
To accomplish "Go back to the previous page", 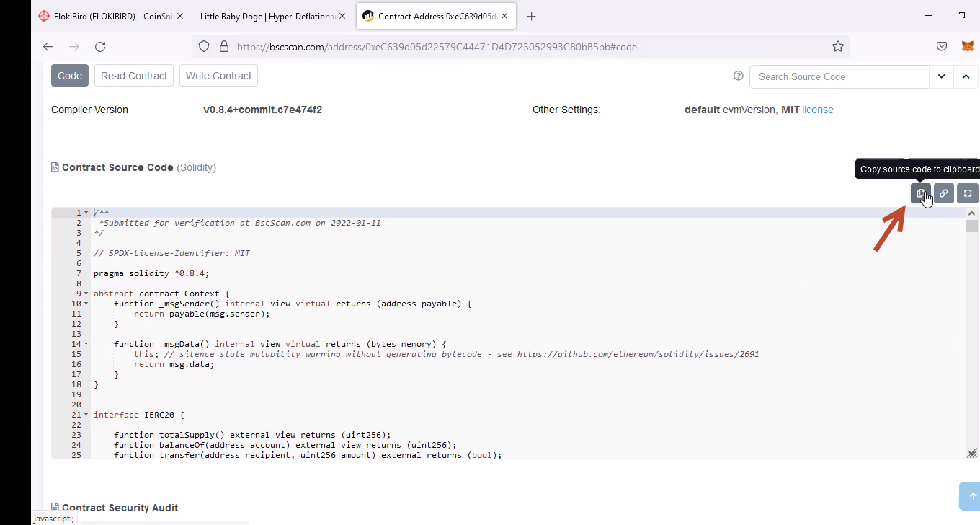I will click(x=48, y=46).
